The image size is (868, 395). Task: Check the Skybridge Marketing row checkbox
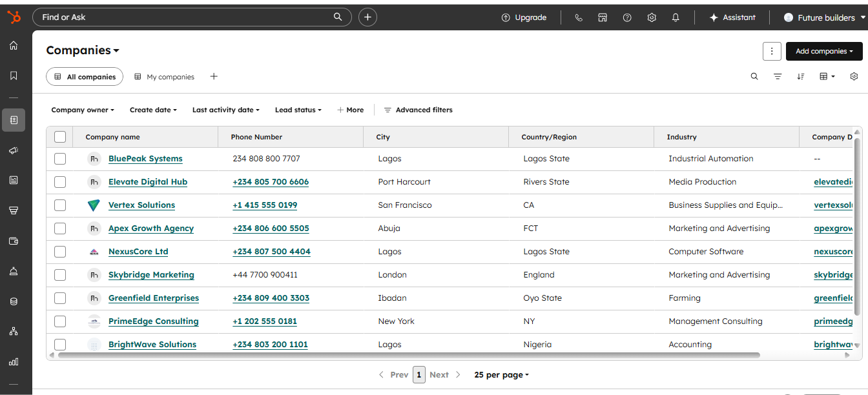(x=60, y=275)
